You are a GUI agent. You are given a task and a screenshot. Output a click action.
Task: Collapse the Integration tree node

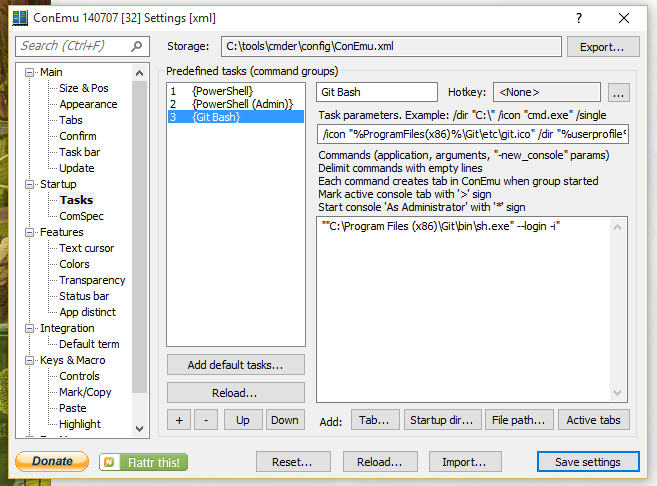29,328
